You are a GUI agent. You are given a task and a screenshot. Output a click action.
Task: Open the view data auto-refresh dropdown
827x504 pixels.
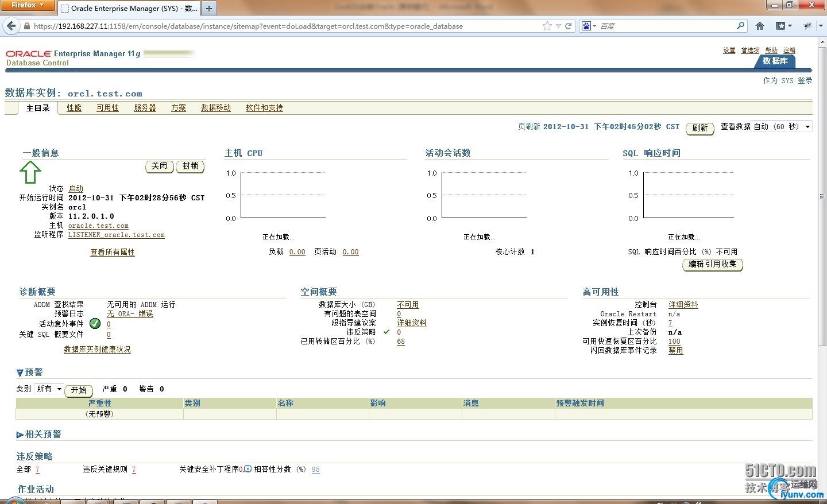click(782, 126)
